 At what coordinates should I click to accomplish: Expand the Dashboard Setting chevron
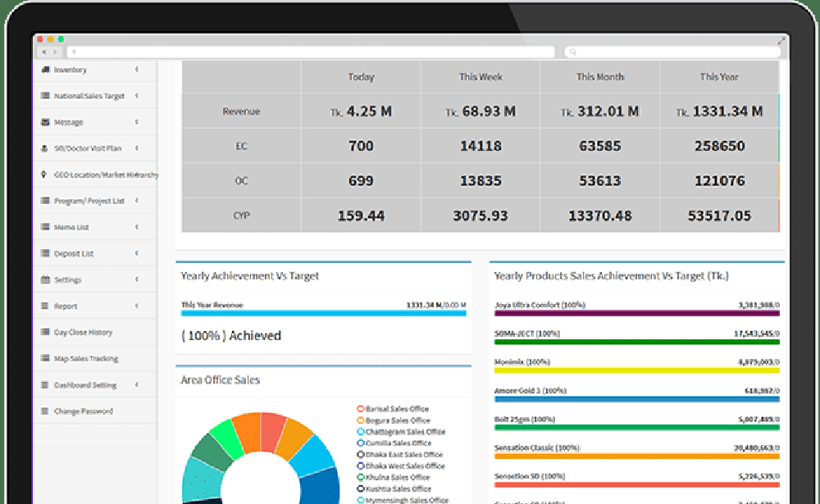coord(137,384)
